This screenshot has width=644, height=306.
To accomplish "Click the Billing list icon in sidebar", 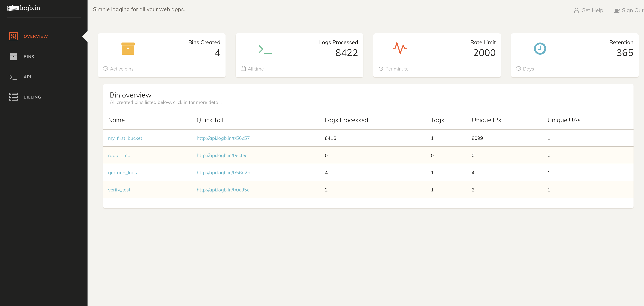I will [13, 97].
